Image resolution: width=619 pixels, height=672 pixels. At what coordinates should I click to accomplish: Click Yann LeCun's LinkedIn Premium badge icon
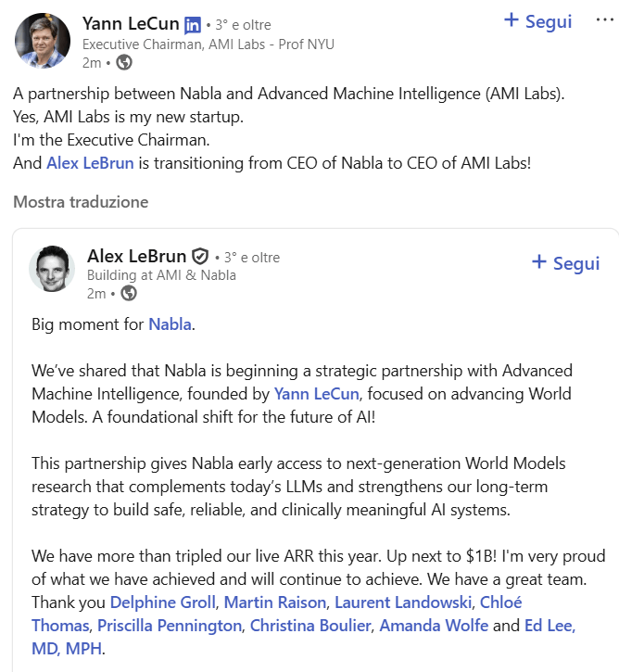[x=193, y=24]
